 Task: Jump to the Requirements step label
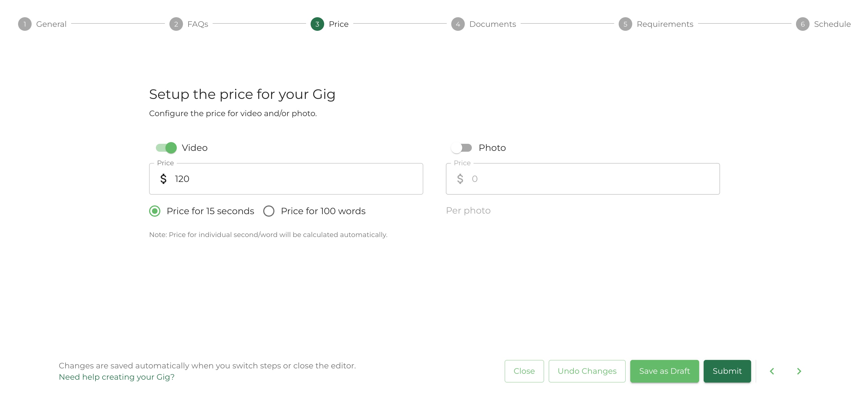tap(665, 24)
